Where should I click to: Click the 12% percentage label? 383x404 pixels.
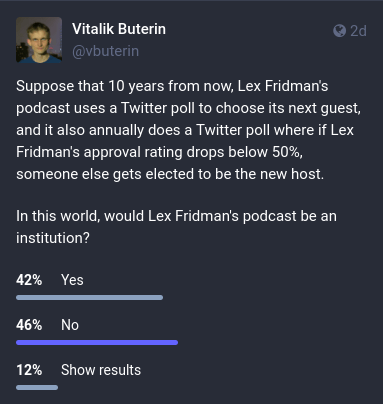[x=29, y=370]
